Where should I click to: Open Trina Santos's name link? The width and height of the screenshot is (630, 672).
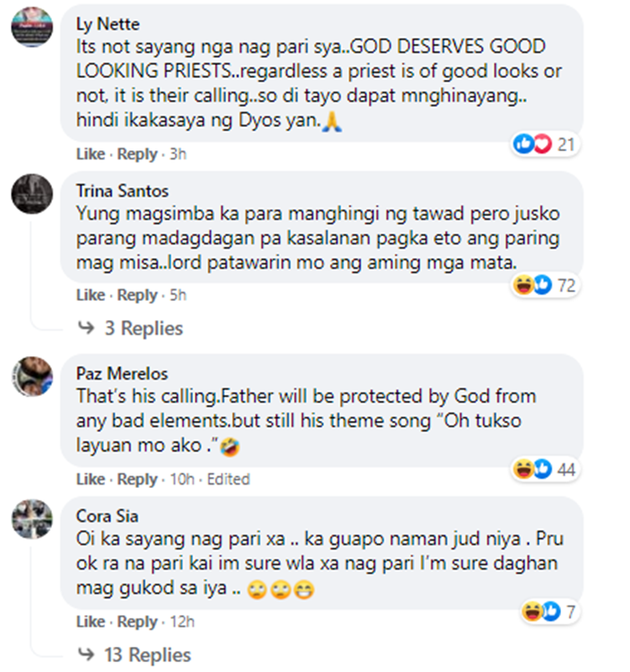coord(123,191)
